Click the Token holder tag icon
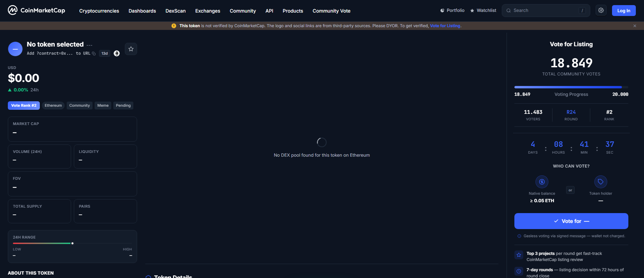The height and width of the screenshot is (278, 644). [601, 182]
